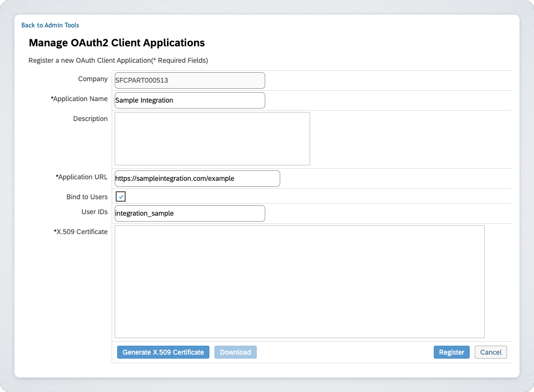Click the Manage OAuth2 Client Applications heading
Screen dimensions: 534x392
coord(117,43)
